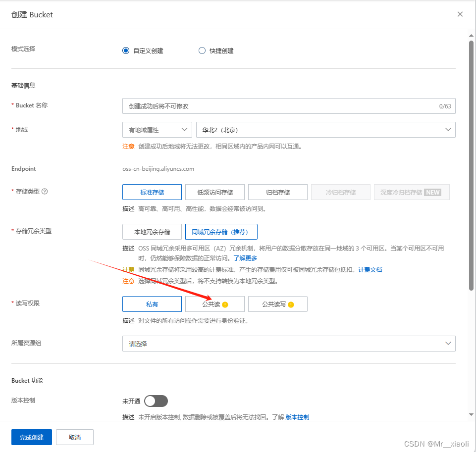Screen dimensions: 476x452
Task: Click the NEW badge on 深度冷归档存储
Action: 433,192
